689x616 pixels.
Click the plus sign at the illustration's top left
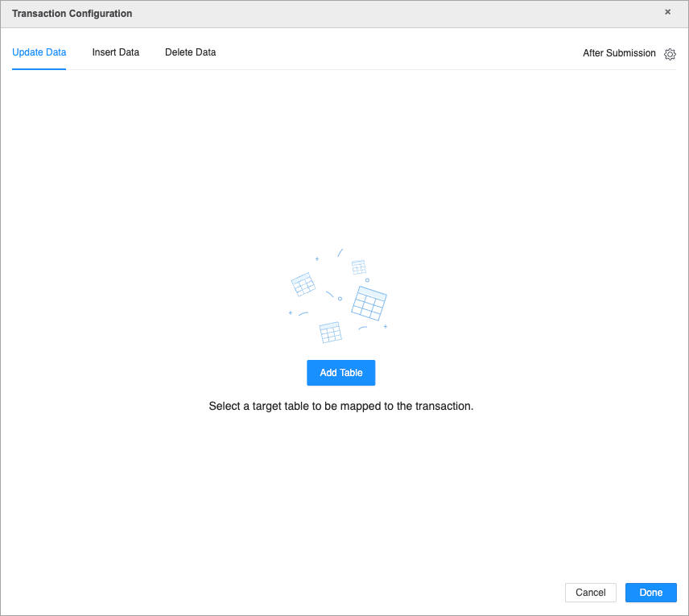[x=316, y=259]
